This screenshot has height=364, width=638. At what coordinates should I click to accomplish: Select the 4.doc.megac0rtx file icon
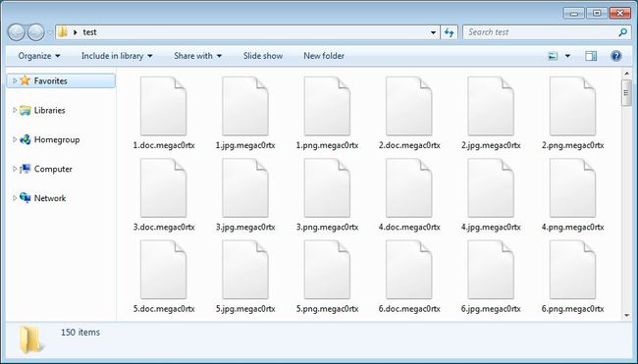point(409,188)
